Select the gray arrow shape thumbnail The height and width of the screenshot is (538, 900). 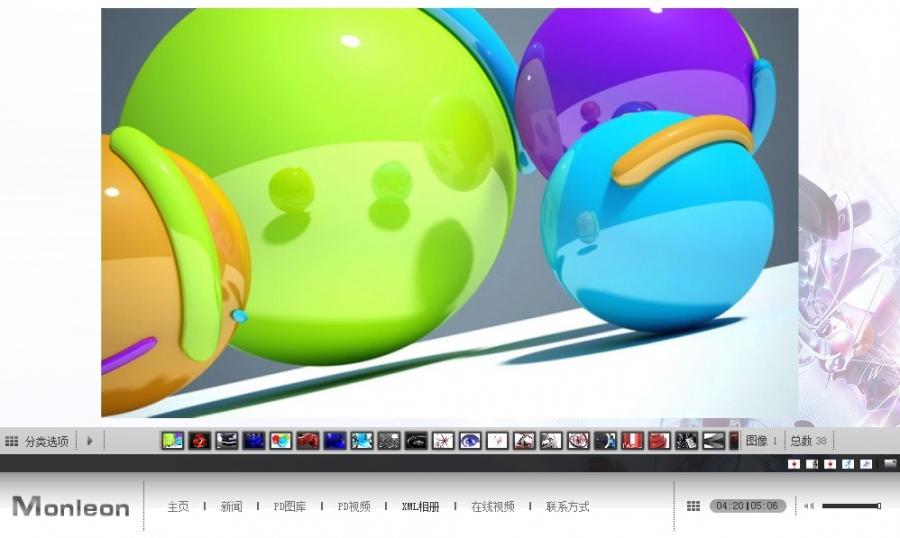tap(713, 440)
